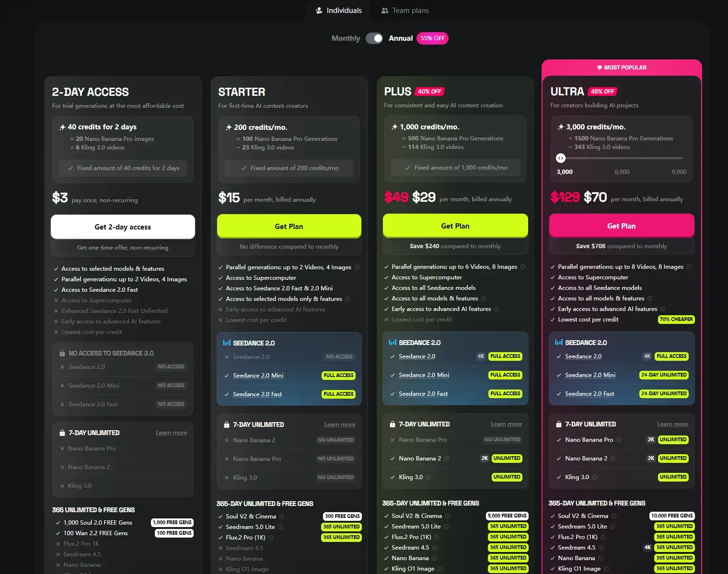Viewport: 728px width, 574px height.
Task: Toggle the Monthly/Annual billing switch
Action: click(x=374, y=38)
